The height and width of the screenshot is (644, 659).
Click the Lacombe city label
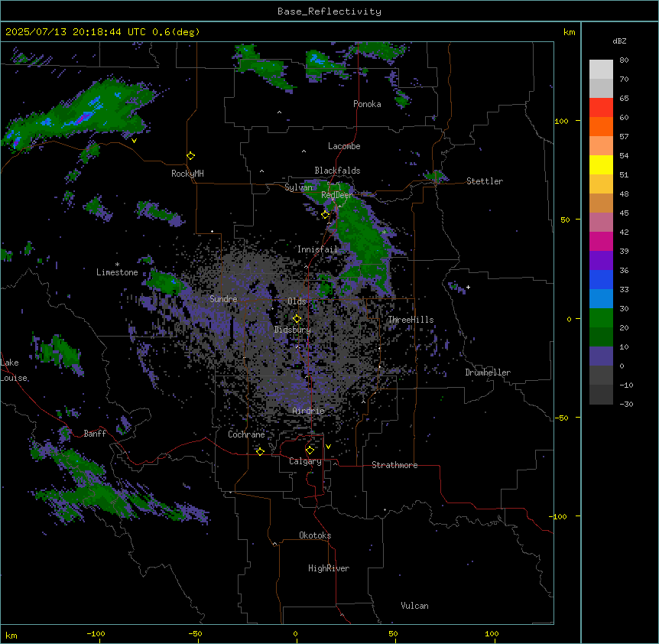point(344,146)
